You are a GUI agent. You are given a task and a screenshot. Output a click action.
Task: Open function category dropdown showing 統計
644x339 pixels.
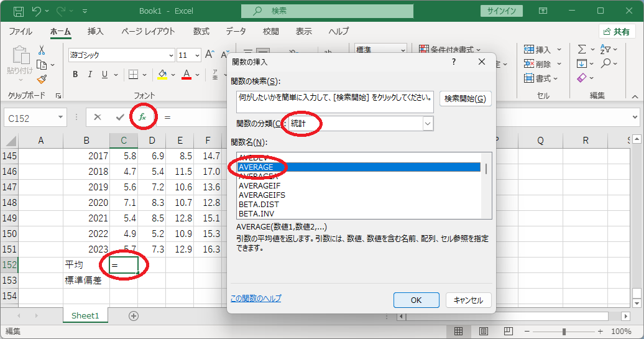428,123
